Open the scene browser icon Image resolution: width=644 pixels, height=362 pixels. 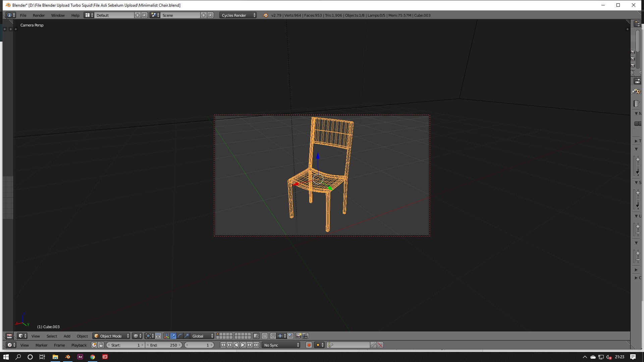155,15
